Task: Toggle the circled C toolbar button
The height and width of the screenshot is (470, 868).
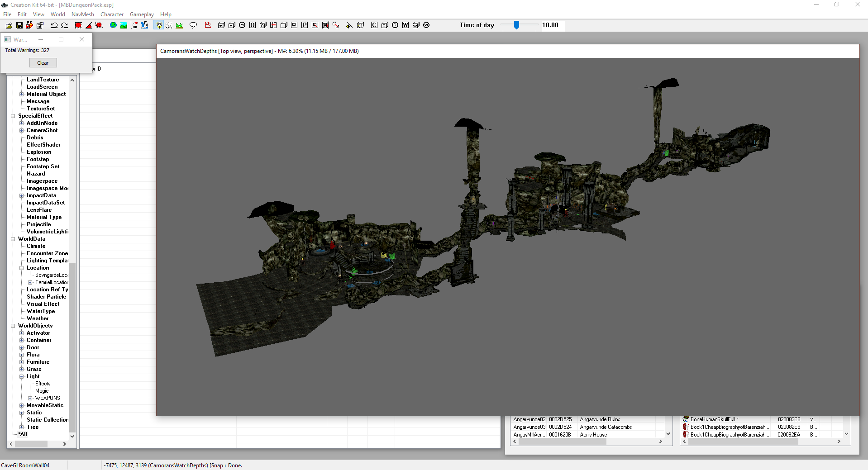Action: point(395,25)
